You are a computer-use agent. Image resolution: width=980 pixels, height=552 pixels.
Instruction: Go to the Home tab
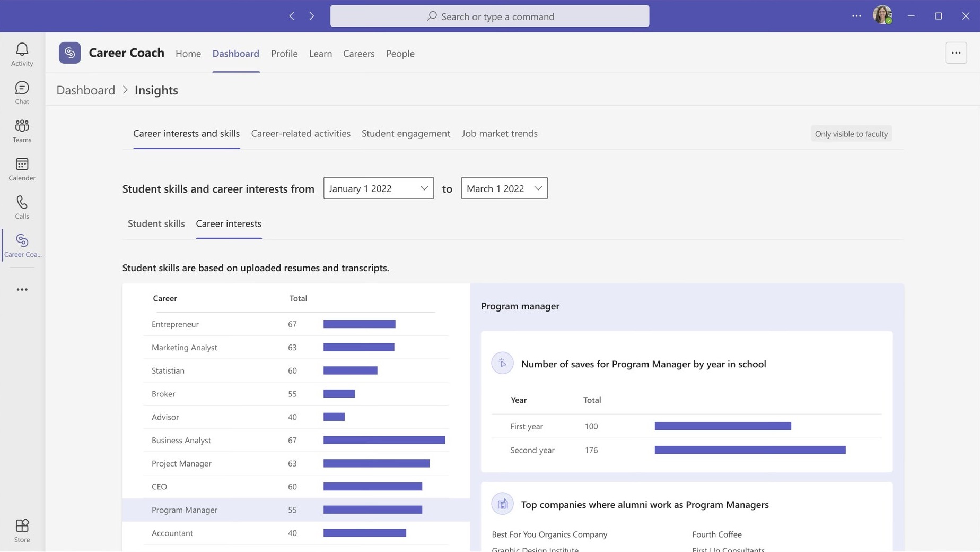pyautogui.click(x=188, y=53)
